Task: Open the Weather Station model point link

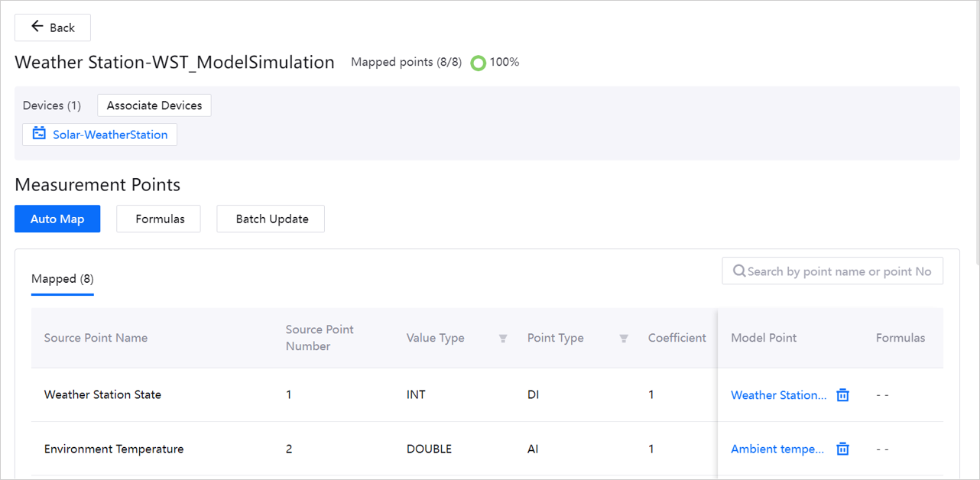Action: (x=778, y=395)
